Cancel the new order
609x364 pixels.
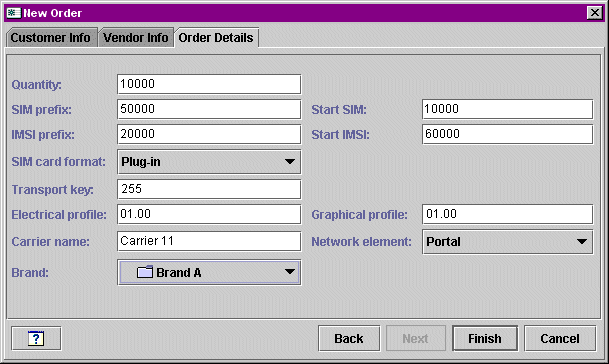[x=560, y=338]
